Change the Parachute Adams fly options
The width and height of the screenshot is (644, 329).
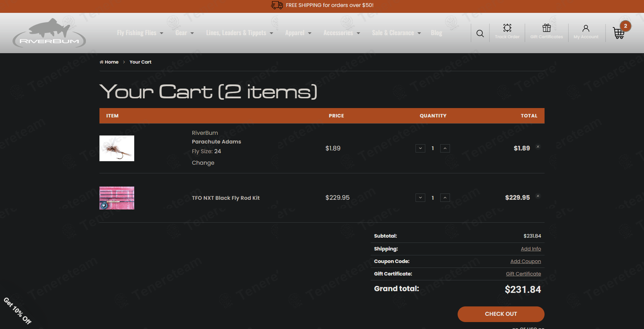coord(203,163)
